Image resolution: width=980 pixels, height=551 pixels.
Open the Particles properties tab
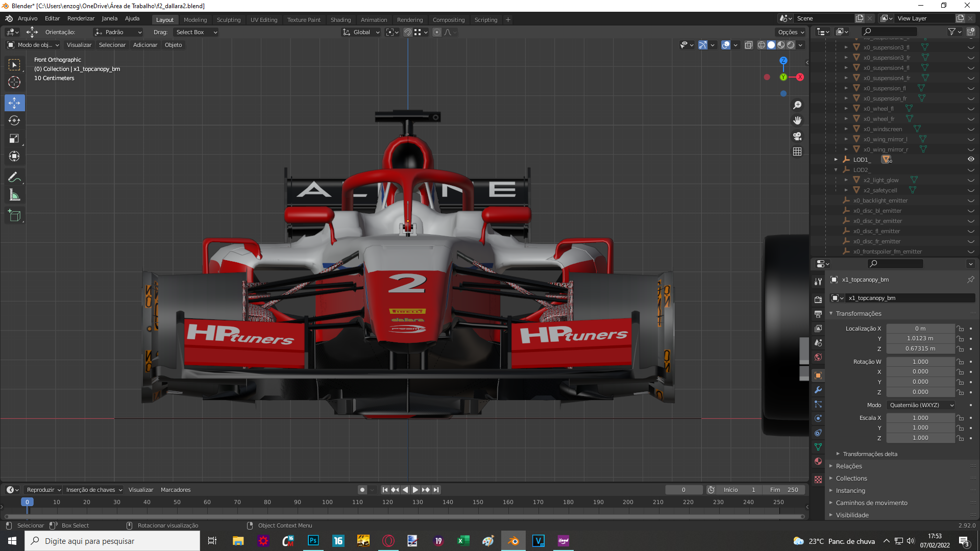[x=818, y=404]
